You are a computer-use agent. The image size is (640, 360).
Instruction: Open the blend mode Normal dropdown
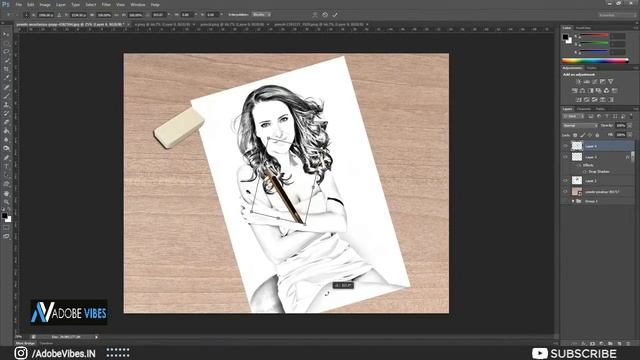click(x=580, y=126)
